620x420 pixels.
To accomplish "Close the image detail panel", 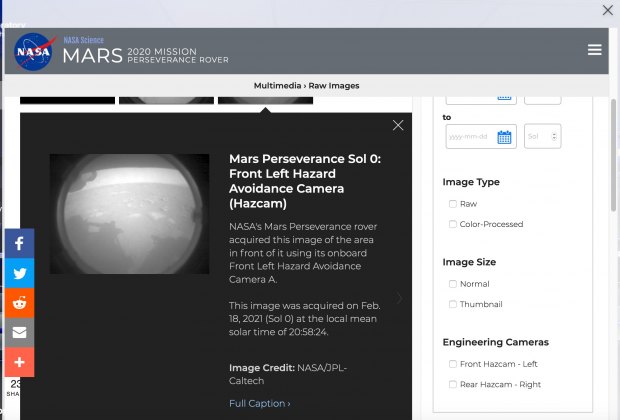I will pyautogui.click(x=398, y=125).
